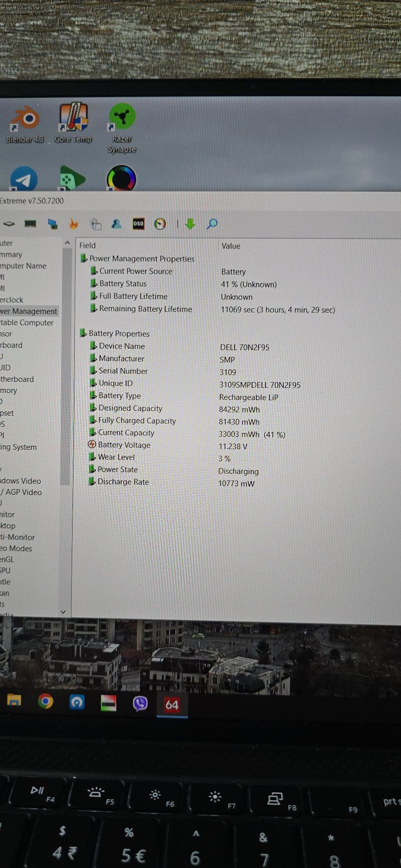Viewport: 401px width, 868px height.
Task: Open the Report clipboard icon in the toolbar
Action: pos(96,224)
